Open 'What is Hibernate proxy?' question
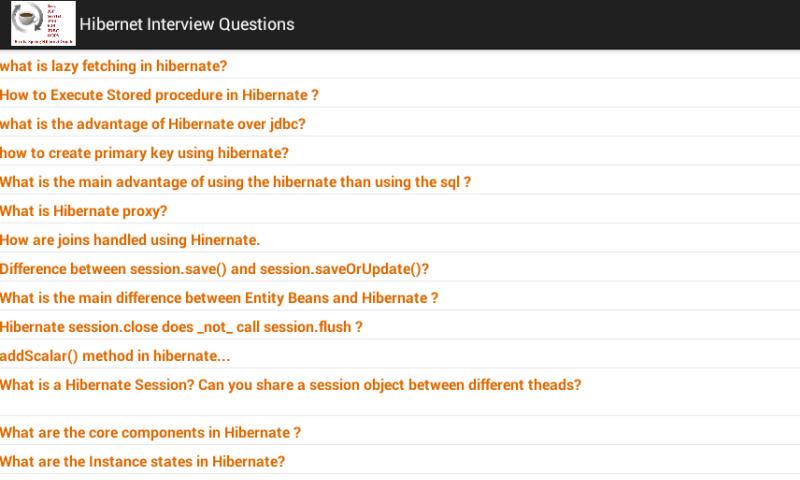The height and width of the screenshot is (480, 800). click(x=84, y=211)
